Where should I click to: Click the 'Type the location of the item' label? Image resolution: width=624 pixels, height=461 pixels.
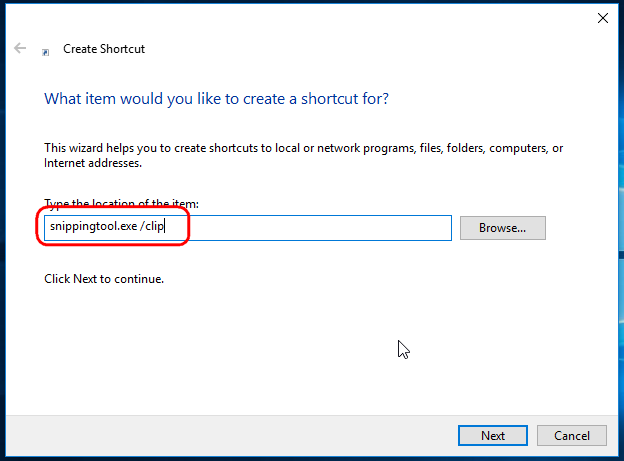pos(121,203)
